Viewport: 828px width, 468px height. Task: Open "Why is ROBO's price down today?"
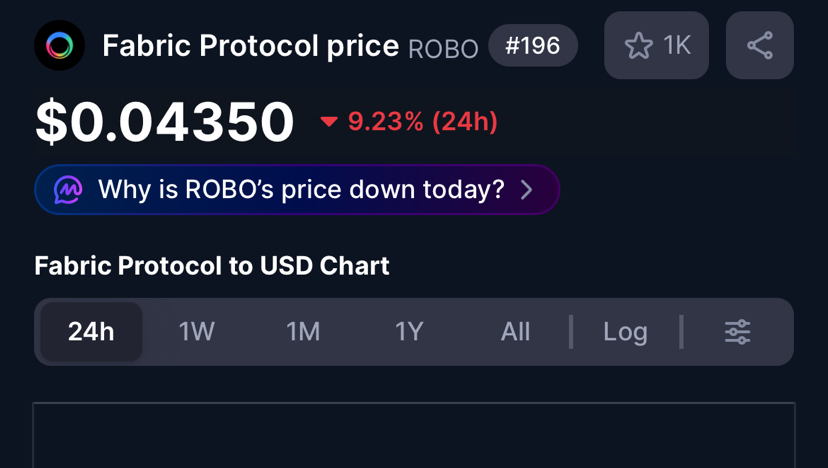click(300, 190)
